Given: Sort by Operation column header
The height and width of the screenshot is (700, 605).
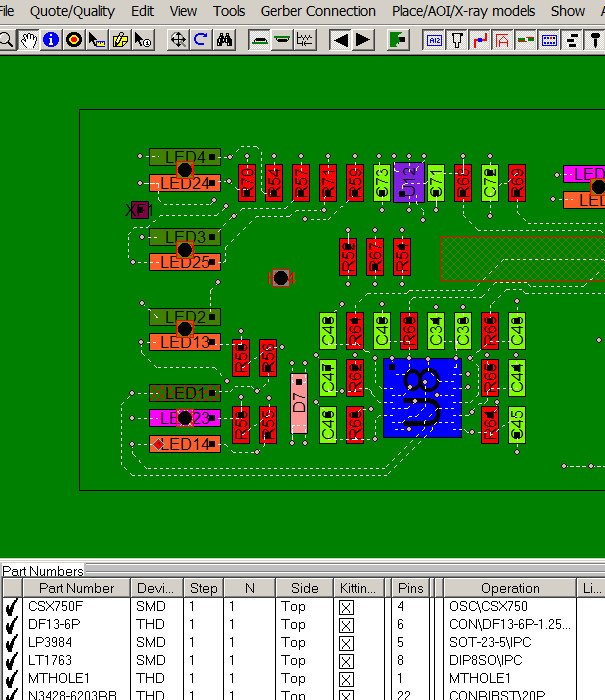Looking at the screenshot, I should click(x=510, y=588).
